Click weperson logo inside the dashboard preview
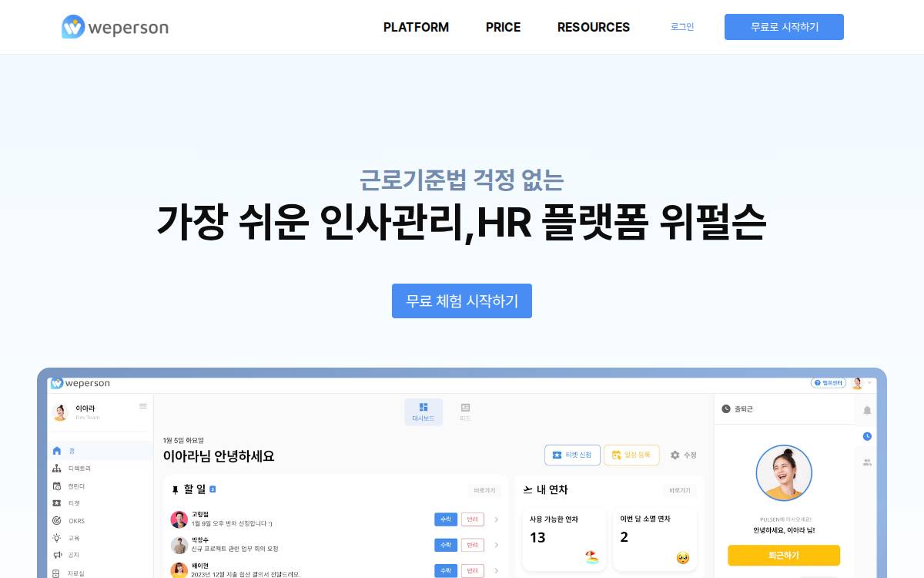 coord(81,383)
